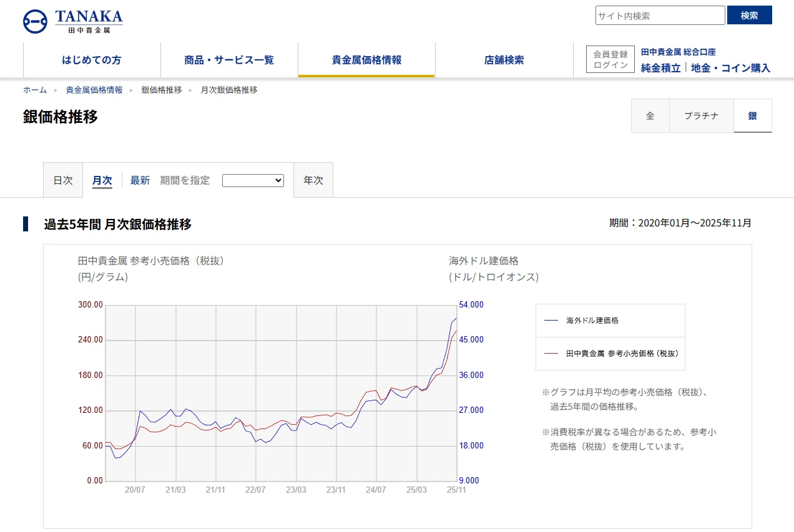Go to ホーム breadcrumb link
This screenshot has width=794, height=532.
pos(35,90)
